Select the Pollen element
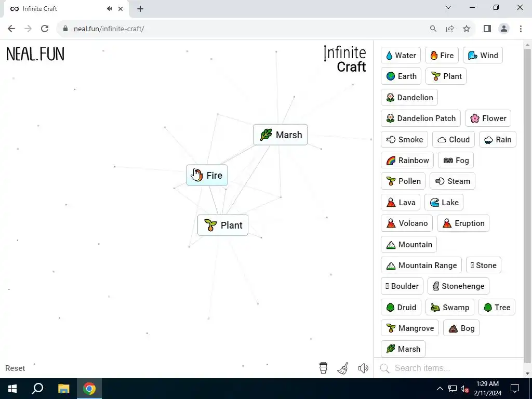 (x=403, y=181)
